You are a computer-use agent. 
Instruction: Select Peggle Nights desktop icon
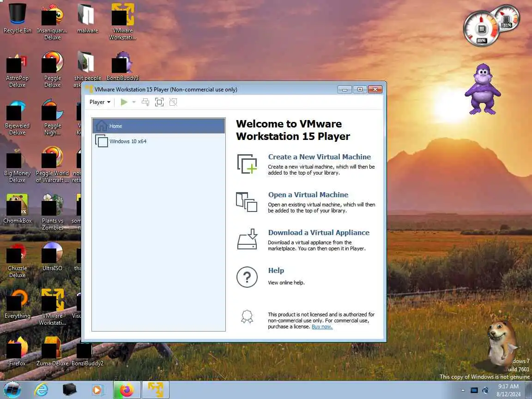click(52, 117)
